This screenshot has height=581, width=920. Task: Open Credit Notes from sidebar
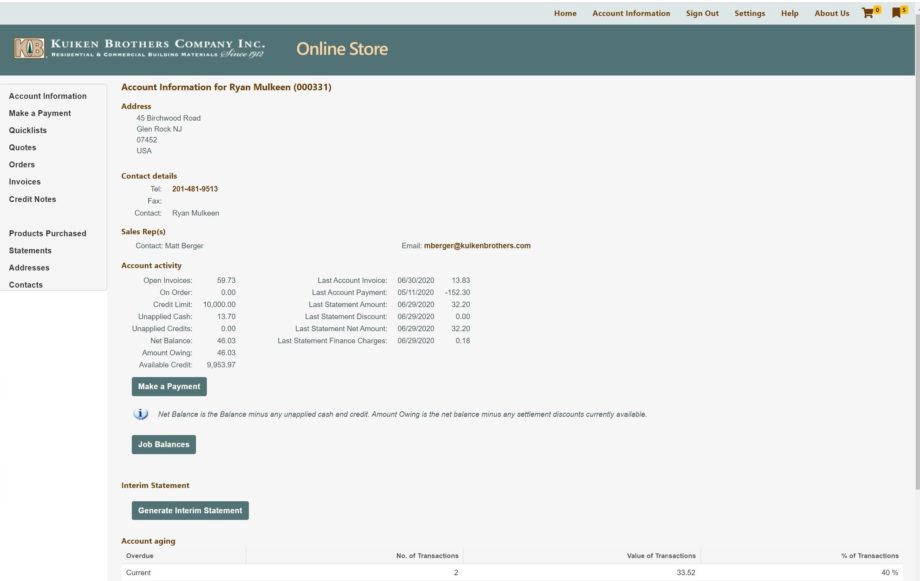click(32, 199)
